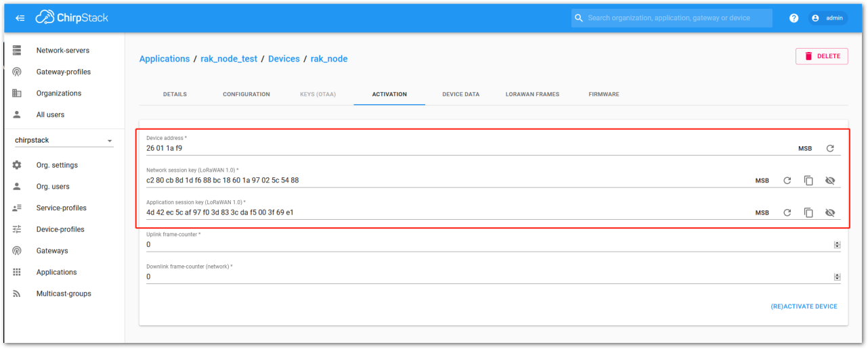Regenerate the Device address
The width and height of the screenshot is (868, 349).
[830, 148]
